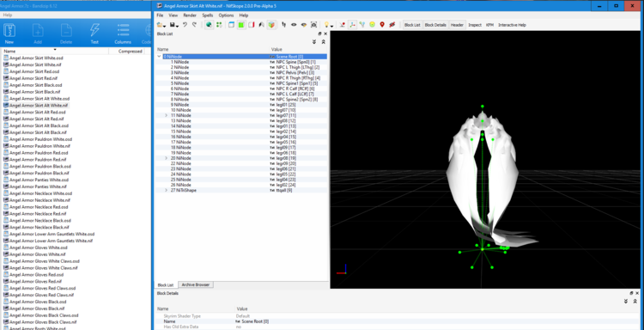The height and width of the screenshot is (330, 644).
Task: Click the collapse-all double chevron in Block List
Action: pyautogui.click(x=323, y=42)
